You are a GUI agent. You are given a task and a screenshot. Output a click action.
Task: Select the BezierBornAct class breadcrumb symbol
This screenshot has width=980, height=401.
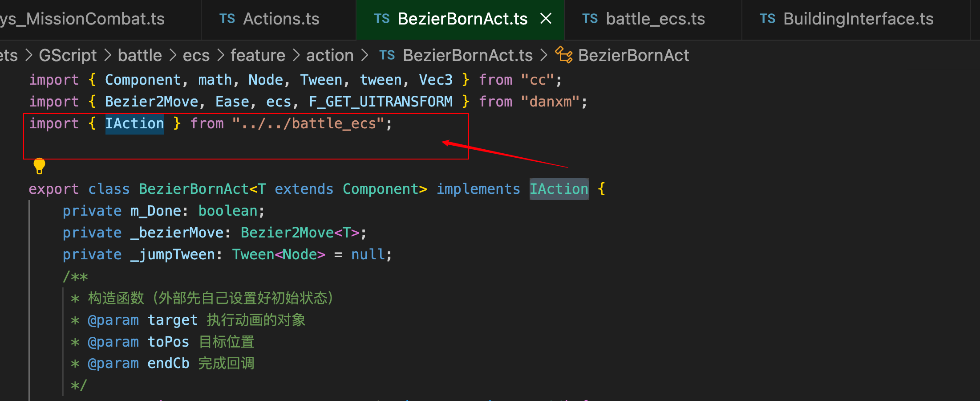[633, 55]
